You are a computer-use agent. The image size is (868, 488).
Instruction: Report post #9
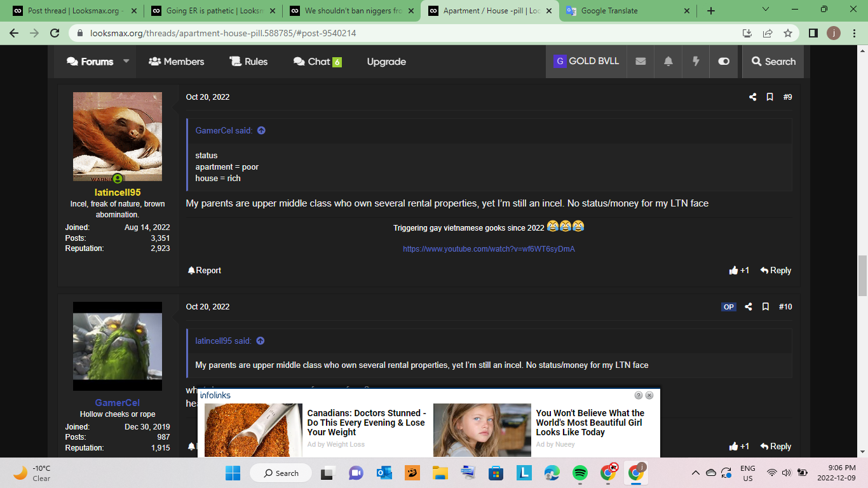click(x=205, y=270)
